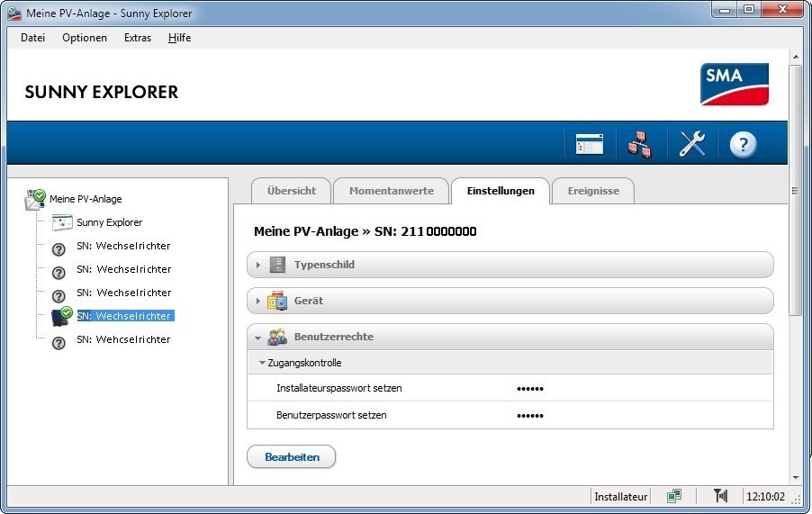Click the Installateur status bar entry
Image resolution: width=812 pixels, height=514 pixels.
click(x=620, y=497)
